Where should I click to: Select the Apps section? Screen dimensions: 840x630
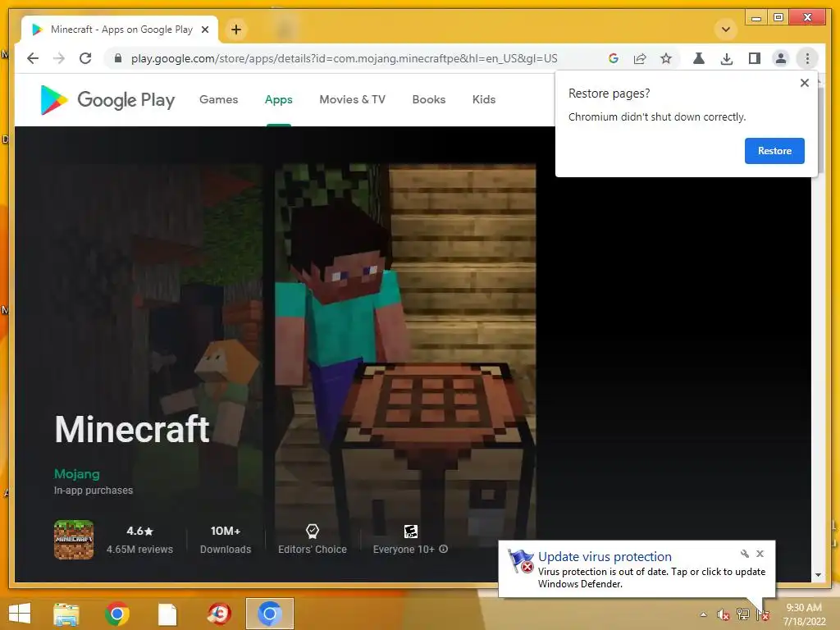279,99
